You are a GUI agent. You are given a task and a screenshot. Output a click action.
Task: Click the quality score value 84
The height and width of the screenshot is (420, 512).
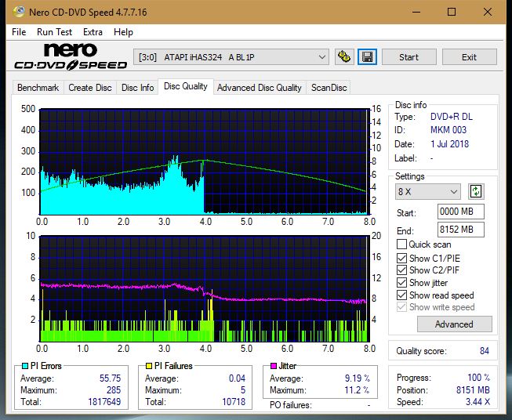[485, 351]
